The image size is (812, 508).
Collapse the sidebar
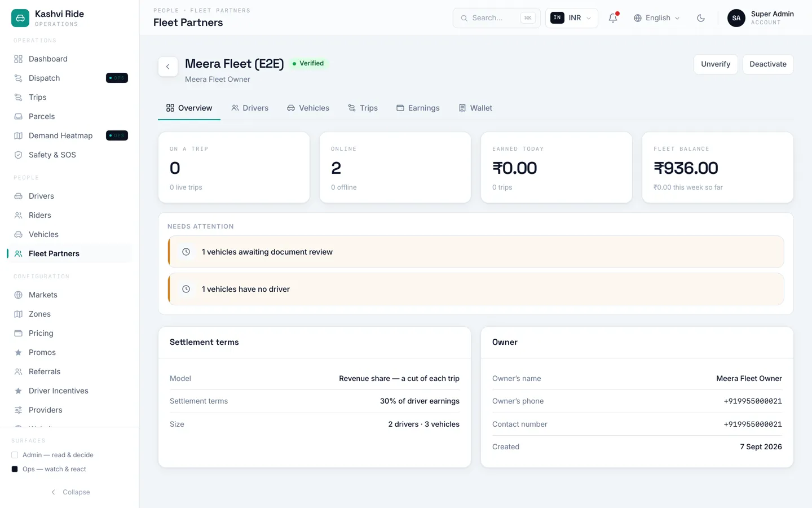(x=70, y=492)
